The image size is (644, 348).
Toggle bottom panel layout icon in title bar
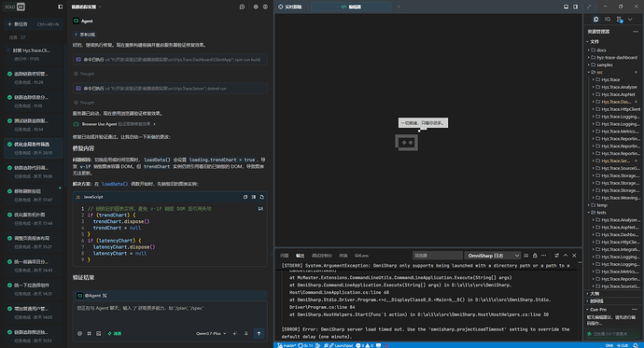tap(566, 7)
